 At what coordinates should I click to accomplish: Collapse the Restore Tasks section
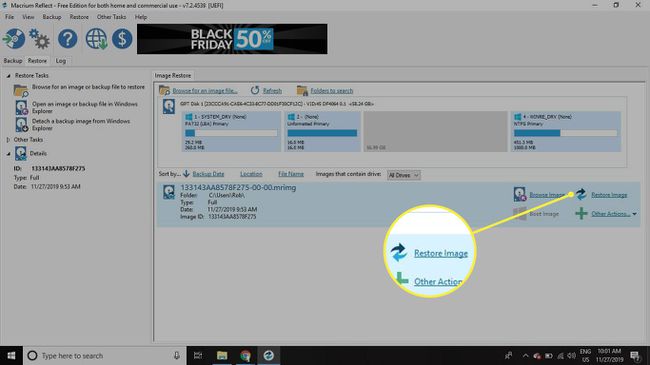[8, 76]
